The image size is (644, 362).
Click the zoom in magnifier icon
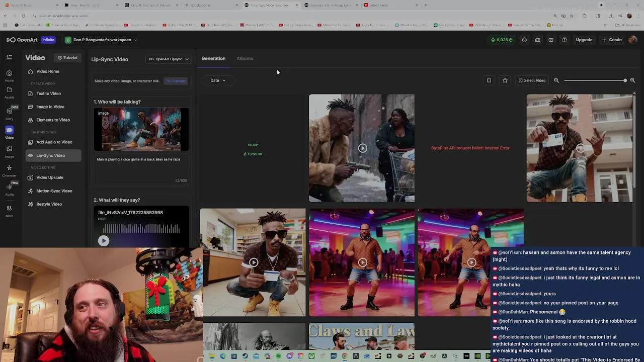632,80
